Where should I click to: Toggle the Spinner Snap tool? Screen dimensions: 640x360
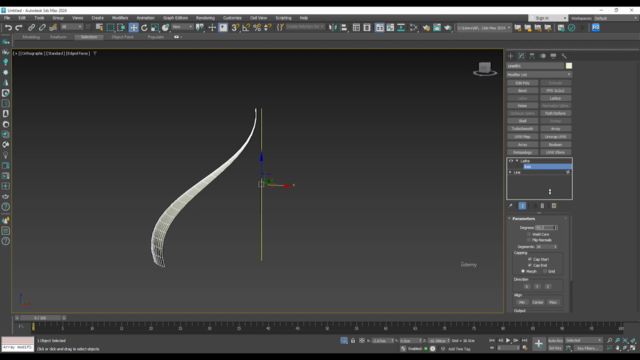coord(268,28)
